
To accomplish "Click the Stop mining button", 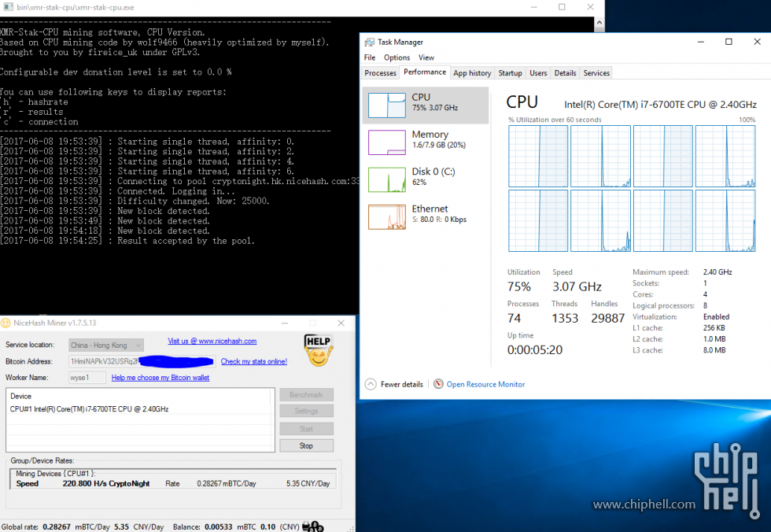I will 306,445.
